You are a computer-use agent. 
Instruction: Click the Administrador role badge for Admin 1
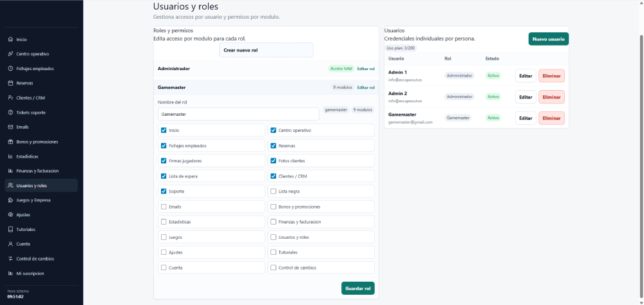[x=459, y=75]
